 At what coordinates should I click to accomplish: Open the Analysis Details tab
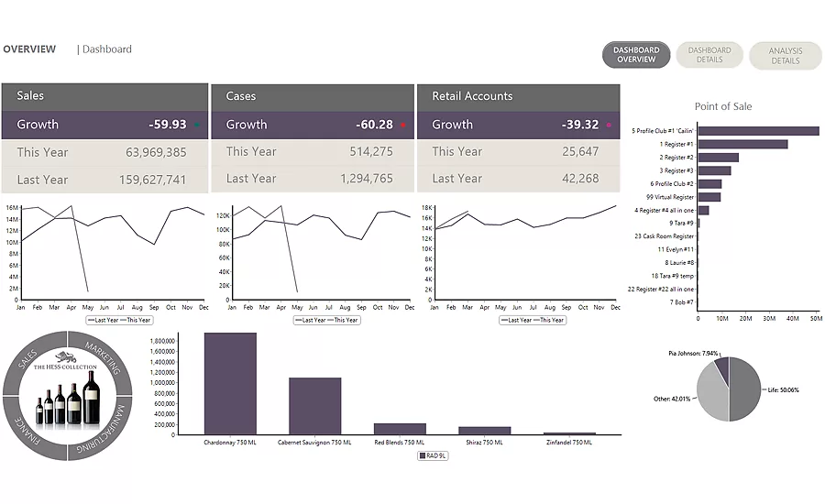[785, 55]
